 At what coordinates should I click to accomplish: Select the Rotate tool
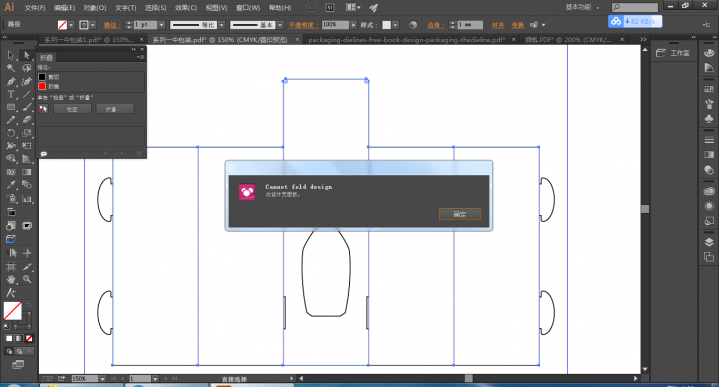click(11, 133)
